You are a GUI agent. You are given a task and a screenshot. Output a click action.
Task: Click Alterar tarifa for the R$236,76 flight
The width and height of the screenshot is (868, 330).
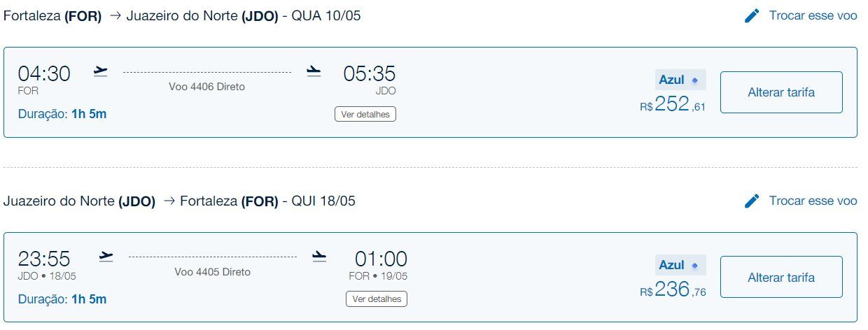pyautogui.click(x=781, y=278)
